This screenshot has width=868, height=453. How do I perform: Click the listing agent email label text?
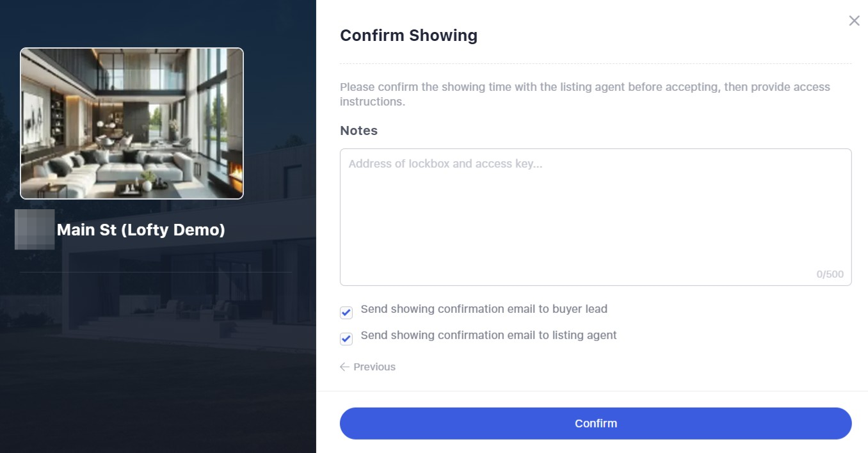tap(488, 335)
